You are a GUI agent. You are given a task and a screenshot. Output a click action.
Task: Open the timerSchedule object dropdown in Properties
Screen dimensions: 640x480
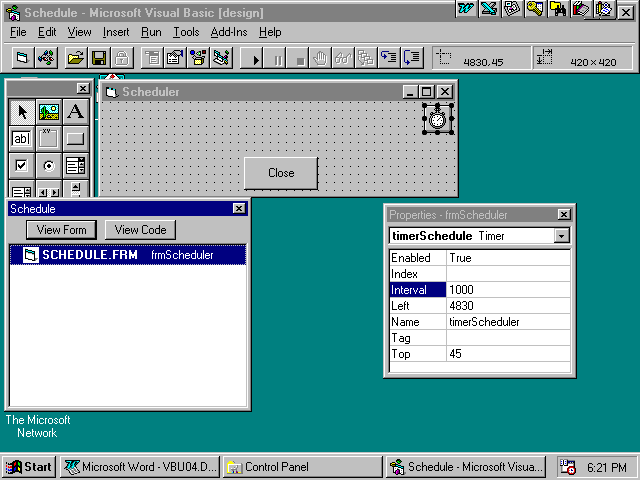click(561, 236)
